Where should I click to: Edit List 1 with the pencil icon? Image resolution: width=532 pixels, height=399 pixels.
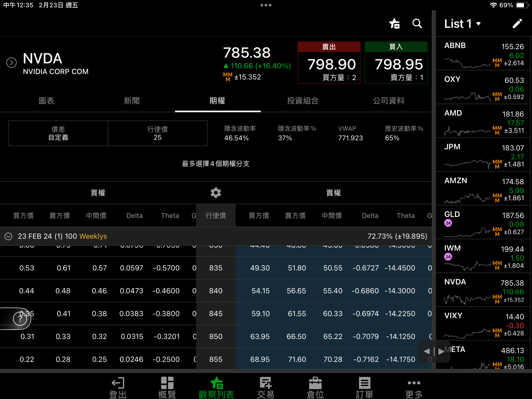tap(517, 23)
